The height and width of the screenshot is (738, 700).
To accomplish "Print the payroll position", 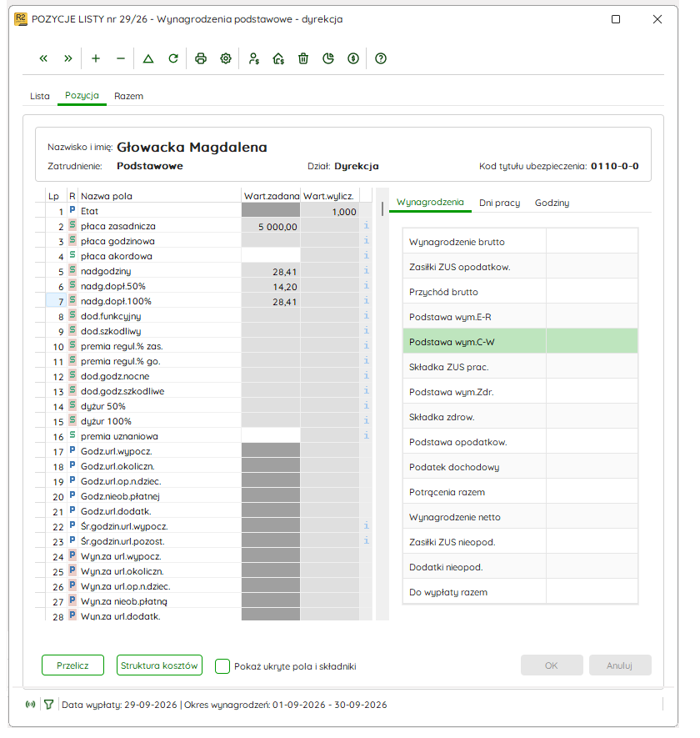I will click(x=201, y=58).
